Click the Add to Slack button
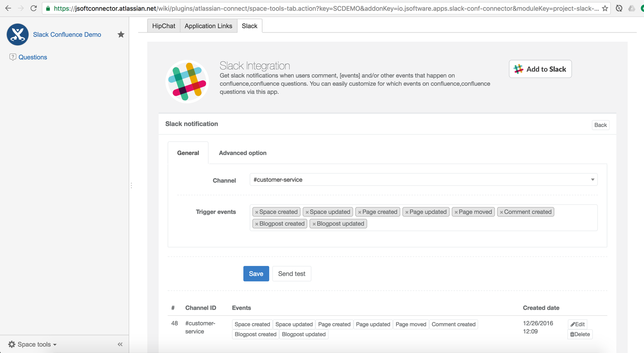 [x=540, y=69]
